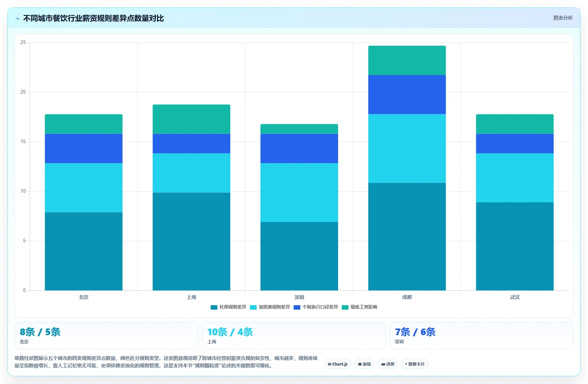Click the chart title icon beside 不同城市餐饮行业薪资规则差异点数量对比
This screenshot has width=588, height=384.
coord(17,18)
